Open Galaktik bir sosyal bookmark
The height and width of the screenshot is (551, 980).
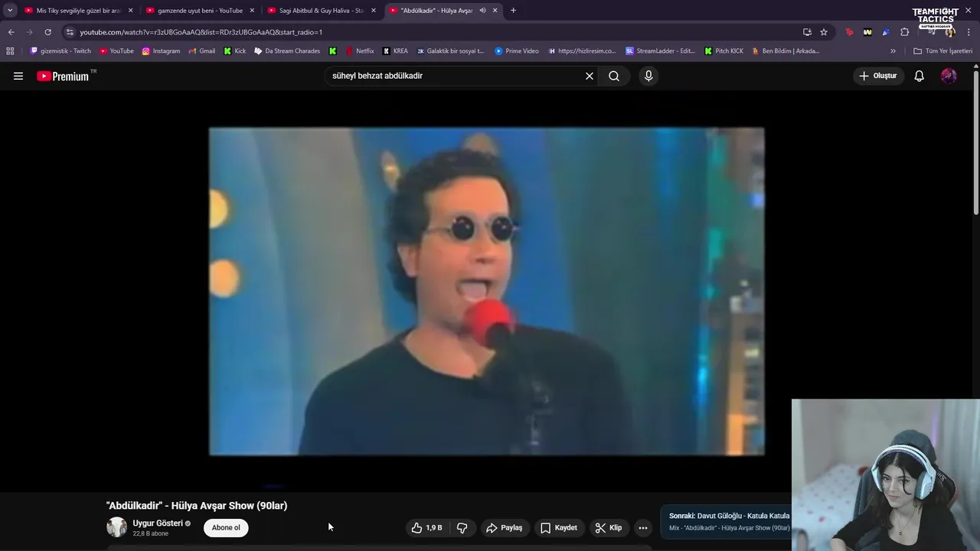click(x=450, y=51)
